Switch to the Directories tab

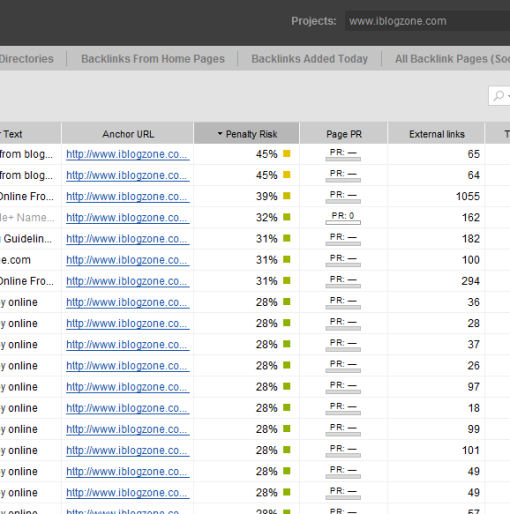pos(27,59)
